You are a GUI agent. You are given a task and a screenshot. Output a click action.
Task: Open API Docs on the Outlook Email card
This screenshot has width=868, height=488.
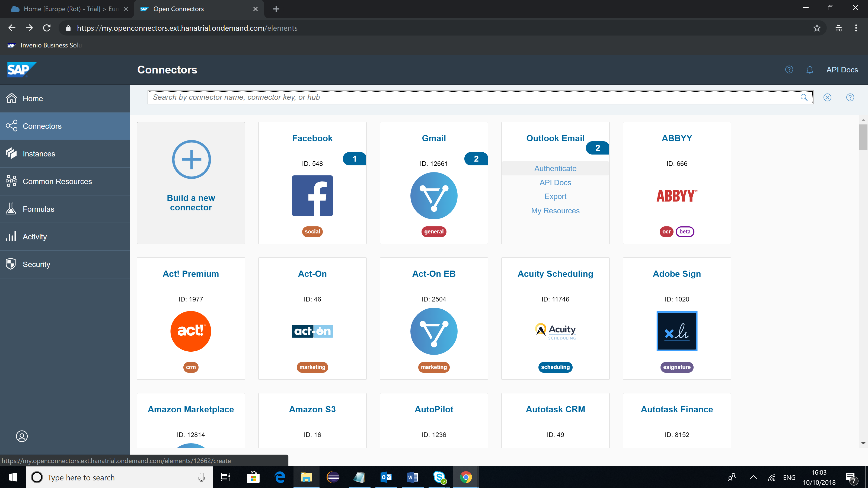pos(555,182)
